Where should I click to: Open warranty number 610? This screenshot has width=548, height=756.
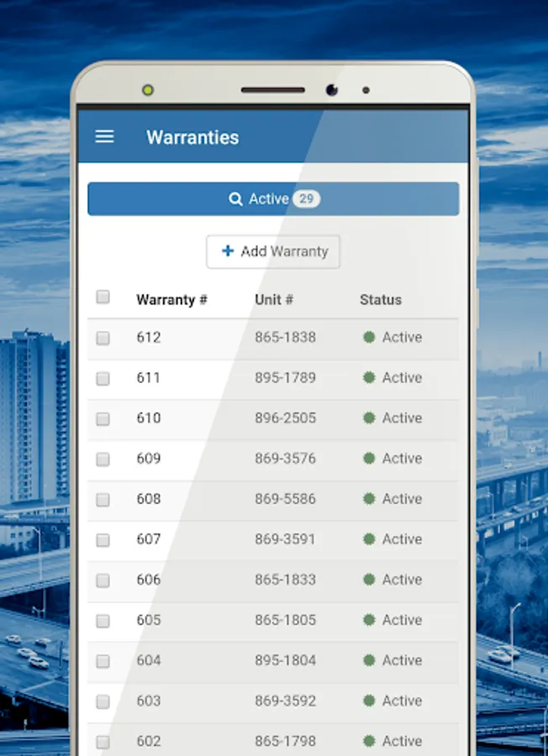pos(149,417)
